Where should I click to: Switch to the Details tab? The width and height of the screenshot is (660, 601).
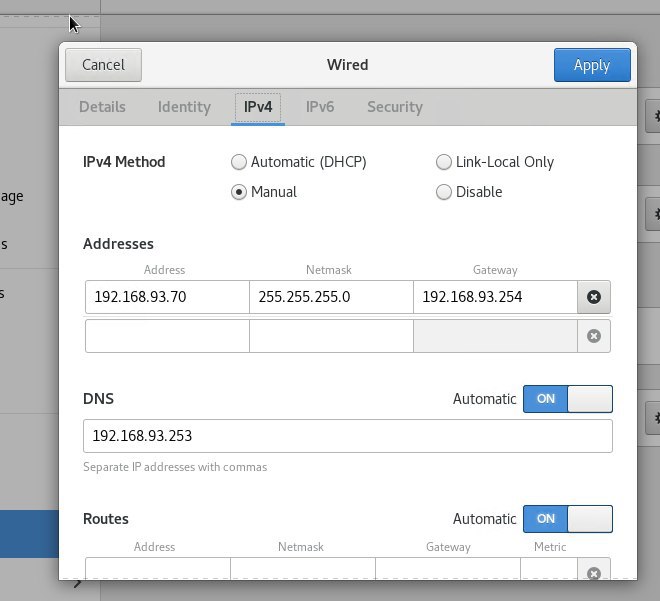tap(102, 107)
